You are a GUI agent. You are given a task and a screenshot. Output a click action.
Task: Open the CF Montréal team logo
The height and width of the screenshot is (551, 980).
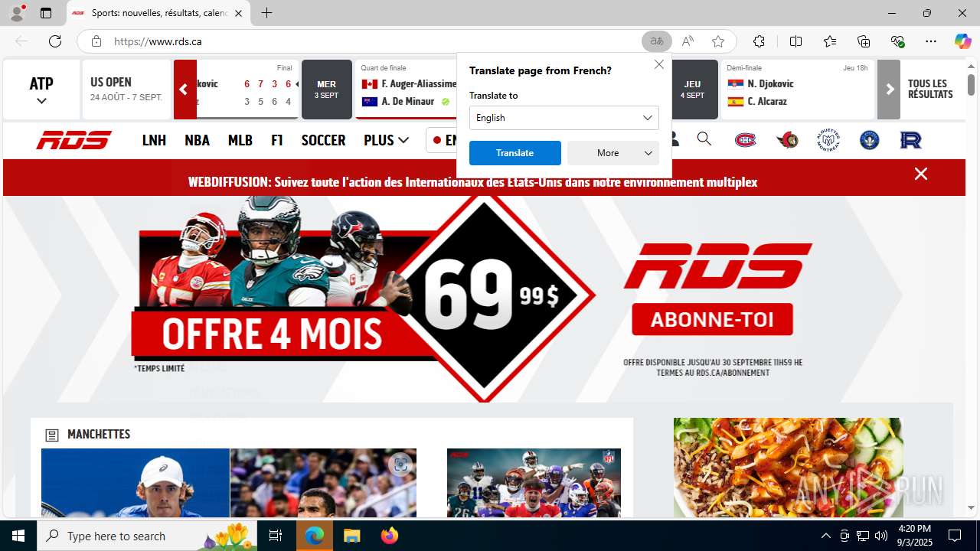870,140
